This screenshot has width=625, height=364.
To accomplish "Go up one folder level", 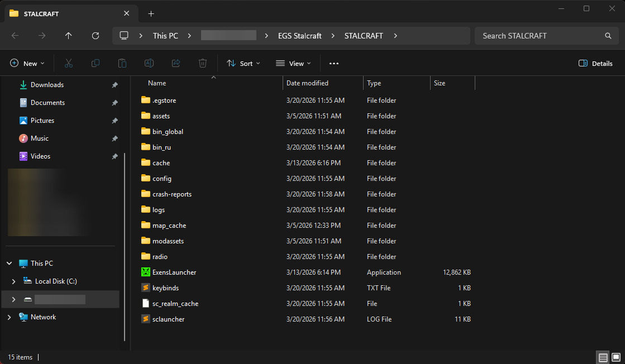I will point(69,36).
